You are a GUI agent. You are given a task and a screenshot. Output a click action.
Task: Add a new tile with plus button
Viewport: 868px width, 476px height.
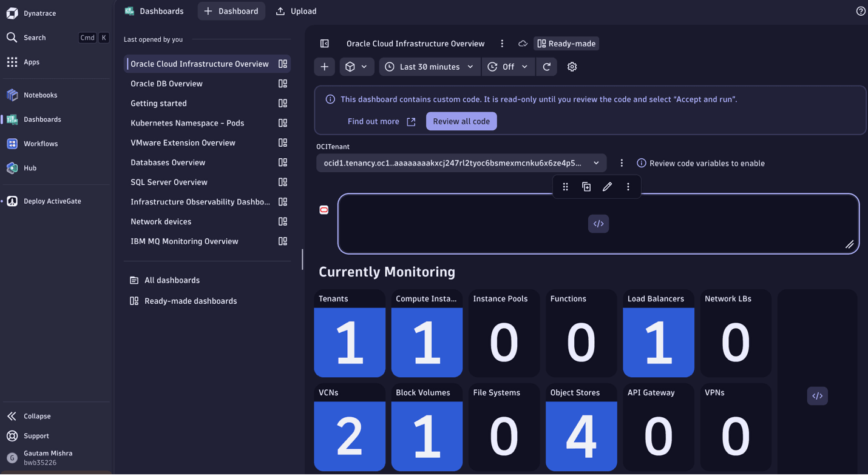(325, 67)
